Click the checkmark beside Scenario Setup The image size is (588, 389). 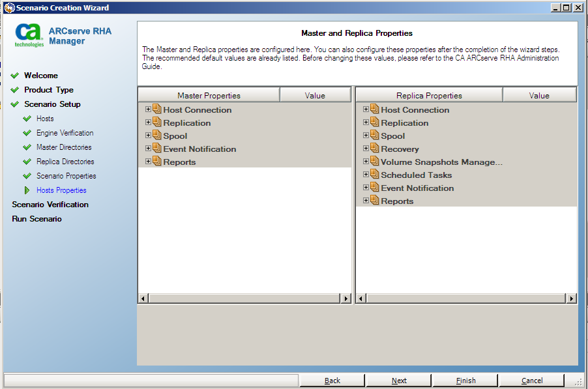(x=14, y=104)
